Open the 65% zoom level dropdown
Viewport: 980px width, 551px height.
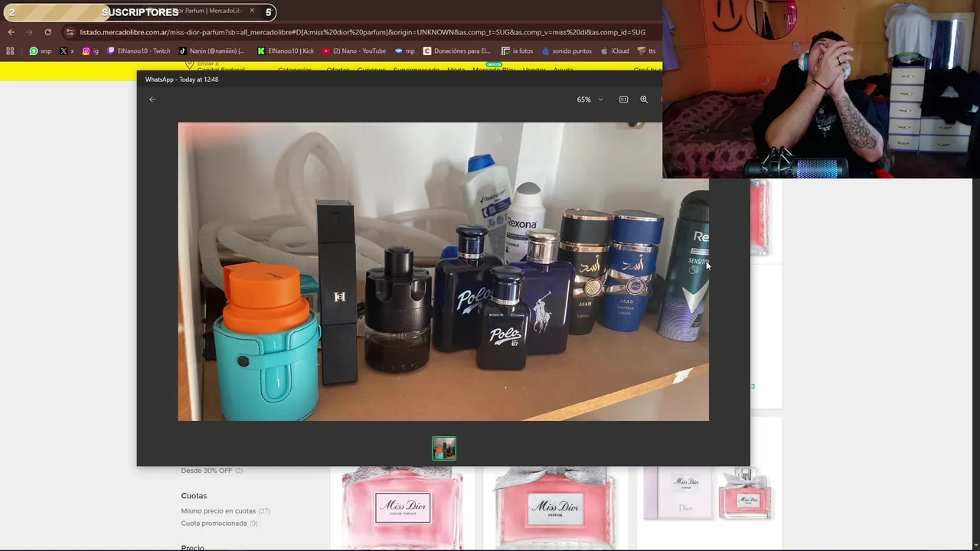coord(590,99)
